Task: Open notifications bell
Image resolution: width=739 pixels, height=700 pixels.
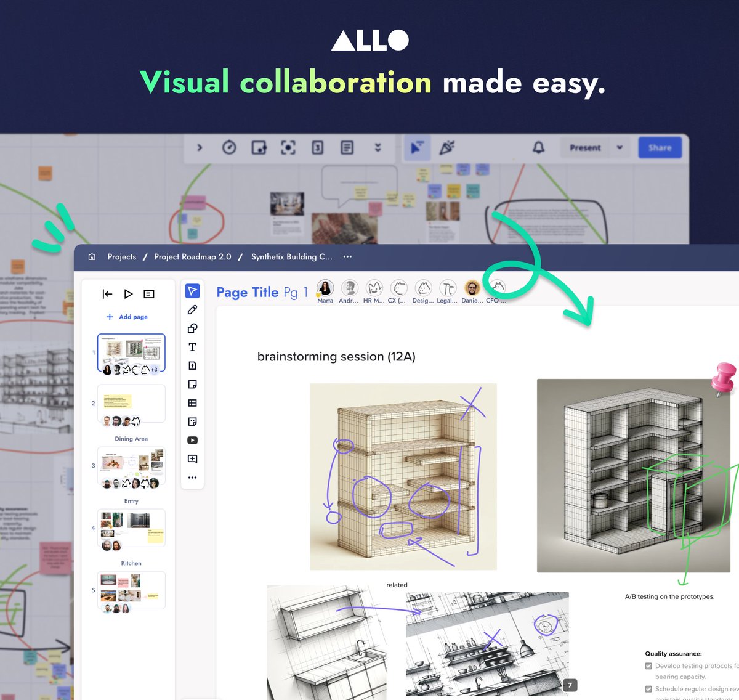Action: 538,147
